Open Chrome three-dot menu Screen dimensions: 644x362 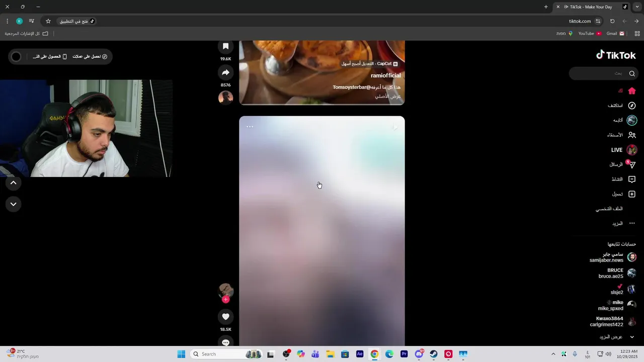tap(7, 21)
